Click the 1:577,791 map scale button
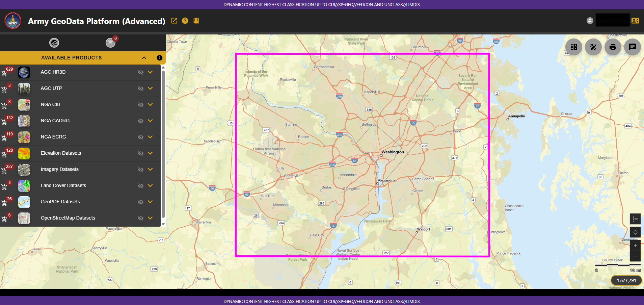644x305 pixels. (626, 280)
